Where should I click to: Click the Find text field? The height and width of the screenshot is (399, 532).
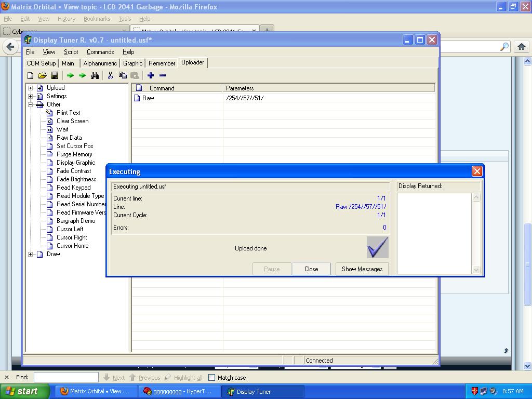[x=66, y=377]
